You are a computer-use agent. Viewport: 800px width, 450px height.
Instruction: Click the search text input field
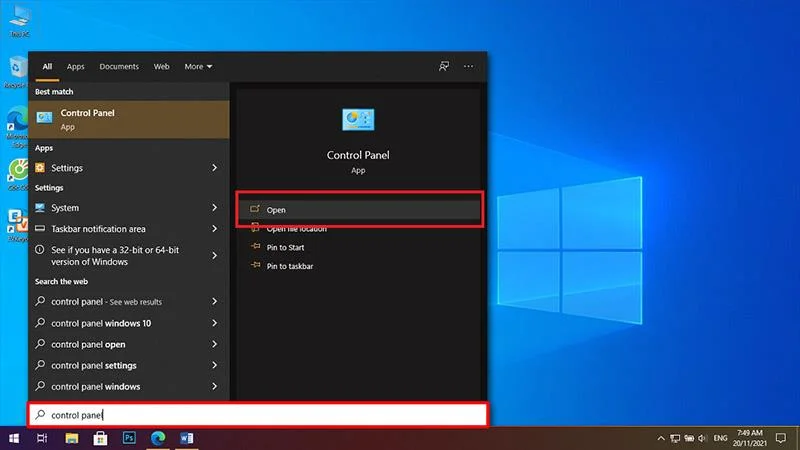258,415
